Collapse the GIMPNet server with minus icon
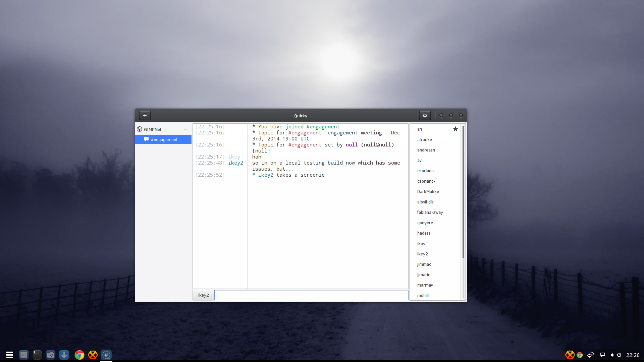Image resolution: width=644 pixels, height=362 pixels. click(x=185, y=129)
